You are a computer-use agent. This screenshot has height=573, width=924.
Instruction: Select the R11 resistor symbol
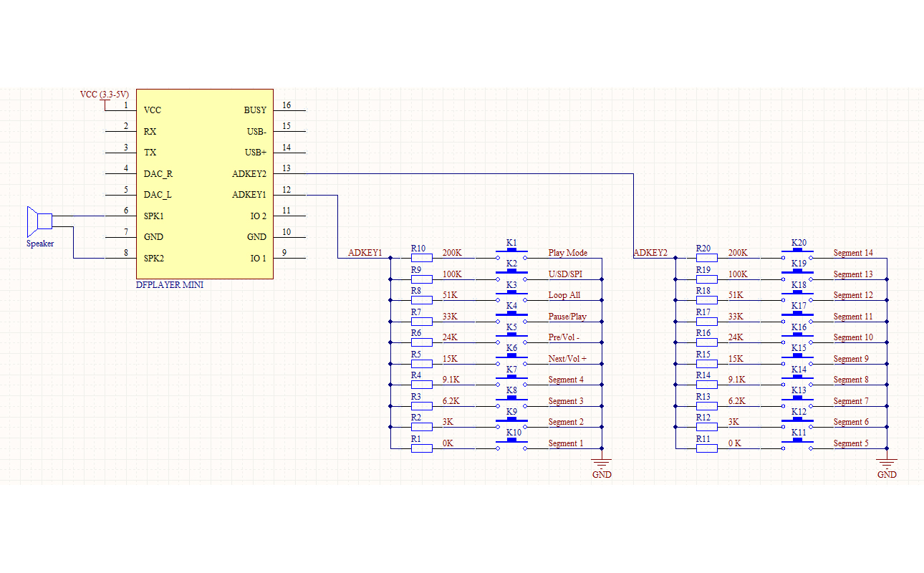click(x=707, y=448)
